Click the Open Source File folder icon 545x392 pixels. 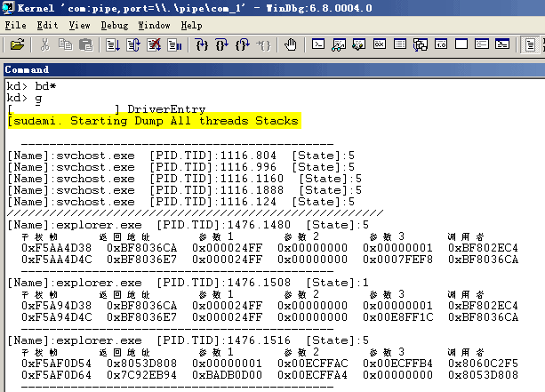(17, 44)
